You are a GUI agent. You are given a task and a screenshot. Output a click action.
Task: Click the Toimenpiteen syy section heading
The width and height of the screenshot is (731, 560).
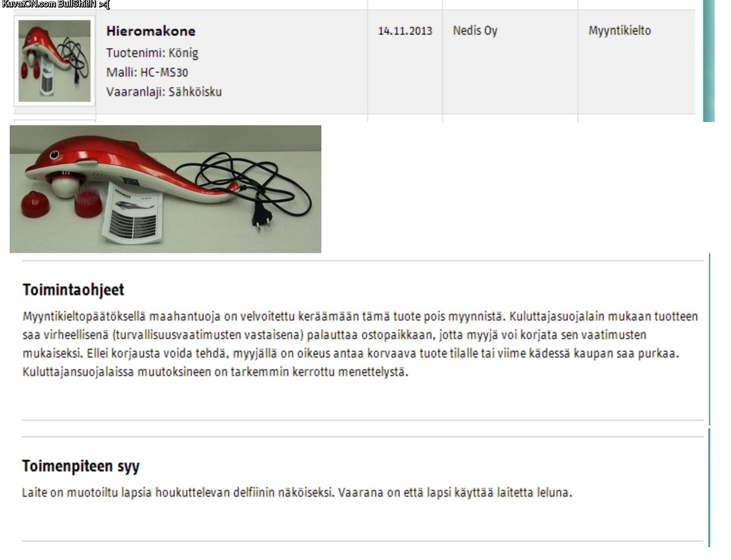point(81,466)
